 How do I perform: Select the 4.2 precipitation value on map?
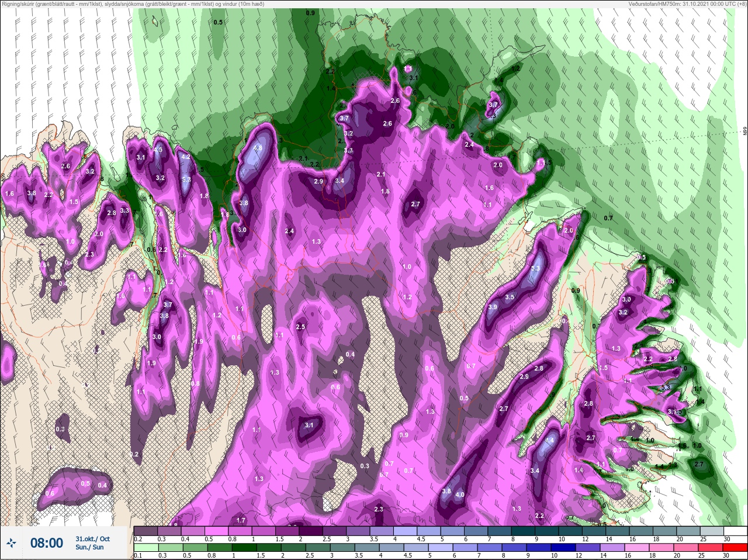click(x=186, y=157)
